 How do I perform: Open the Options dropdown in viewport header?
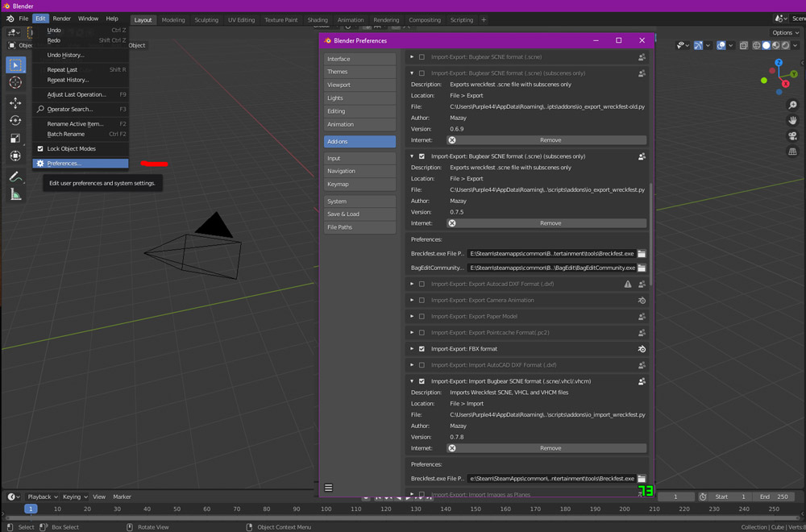pos(785,32)
